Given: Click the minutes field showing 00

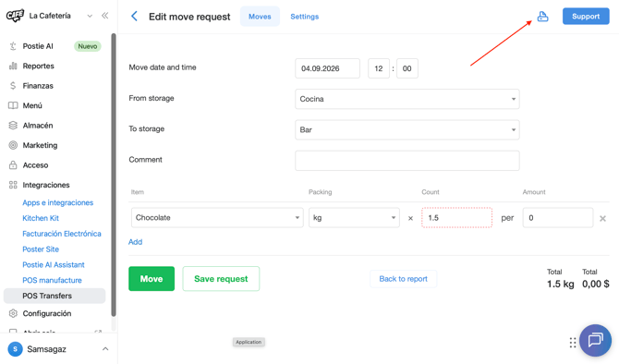Looking at the screenshot, I should pos(407,68).
